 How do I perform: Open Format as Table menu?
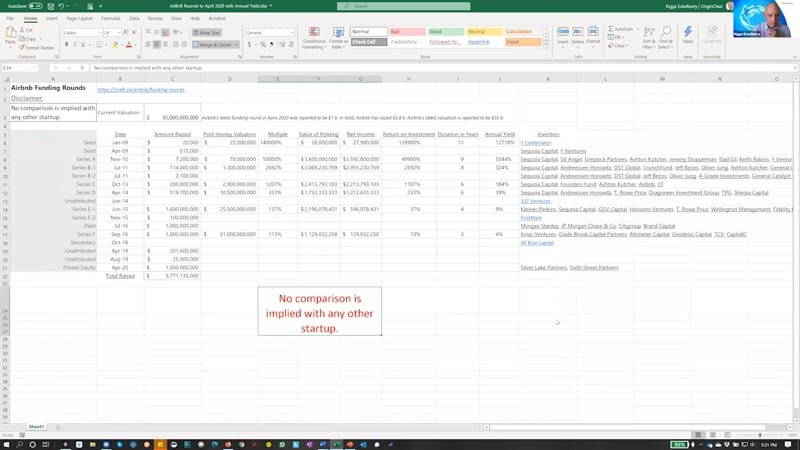(338, 38)
